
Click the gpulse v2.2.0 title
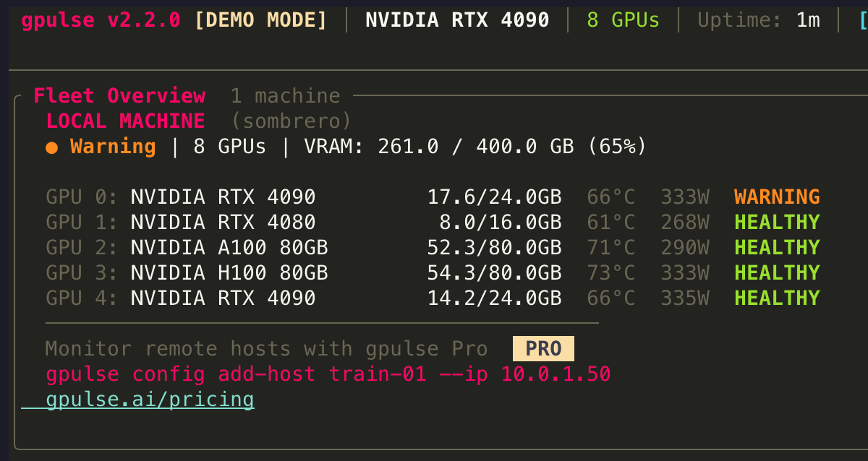pyautogui.click(x=101, y=20)
